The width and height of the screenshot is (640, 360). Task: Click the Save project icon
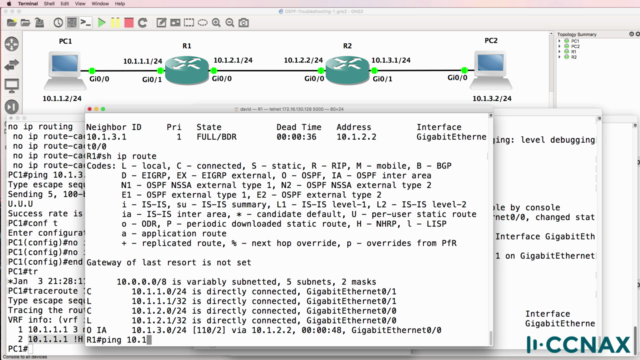click(x=39, y=23)
